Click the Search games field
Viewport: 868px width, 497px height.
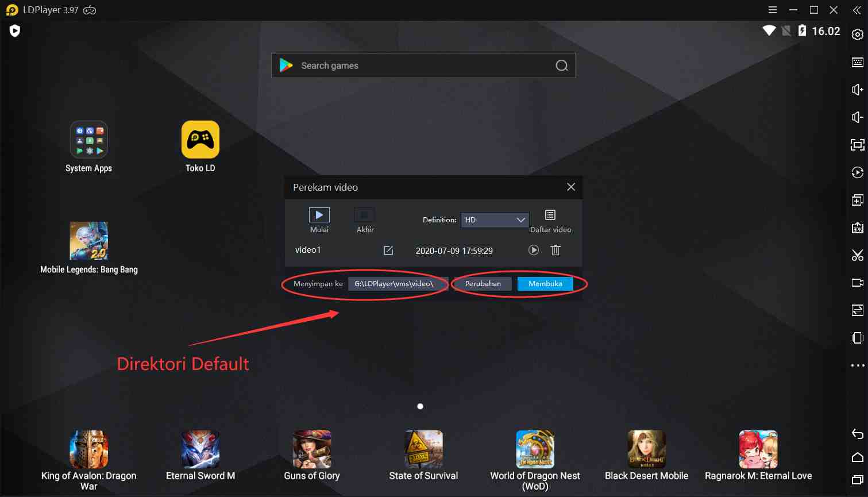tap(423, 66)
